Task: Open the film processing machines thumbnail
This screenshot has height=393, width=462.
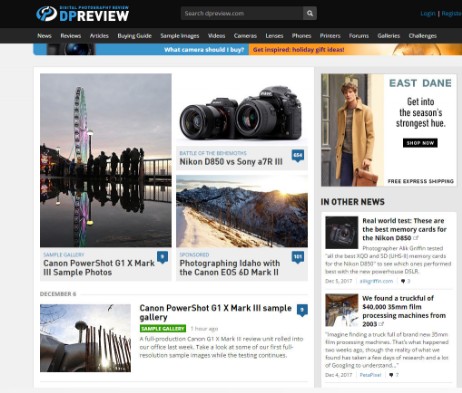Action: [342, 310]
